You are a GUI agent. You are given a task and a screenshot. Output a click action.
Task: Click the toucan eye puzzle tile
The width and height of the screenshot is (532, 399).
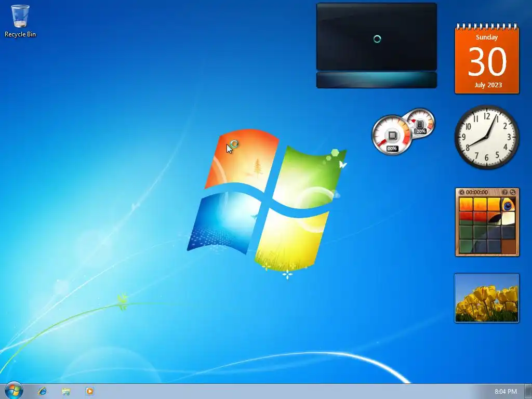tap(508, 205)
